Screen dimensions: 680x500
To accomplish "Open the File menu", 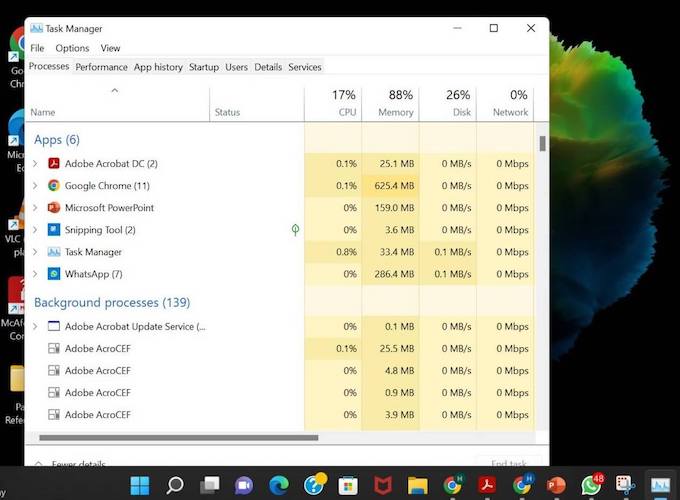I will [37, 48].
